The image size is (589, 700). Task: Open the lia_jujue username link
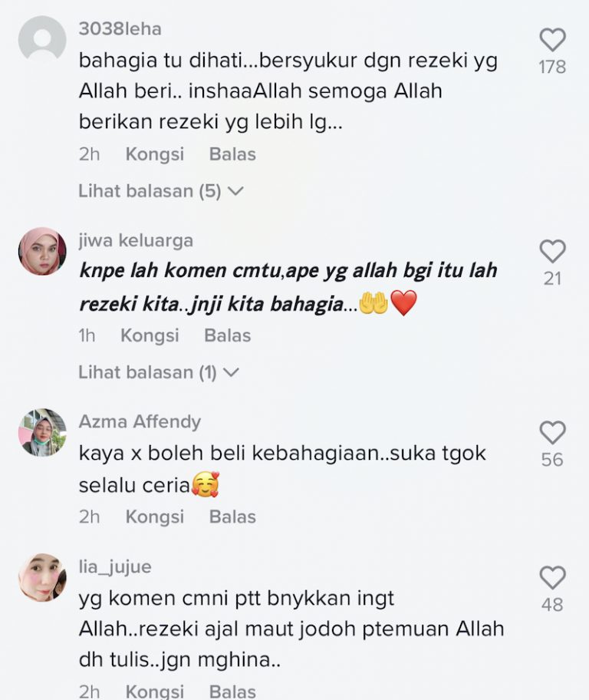coord(115,567)
